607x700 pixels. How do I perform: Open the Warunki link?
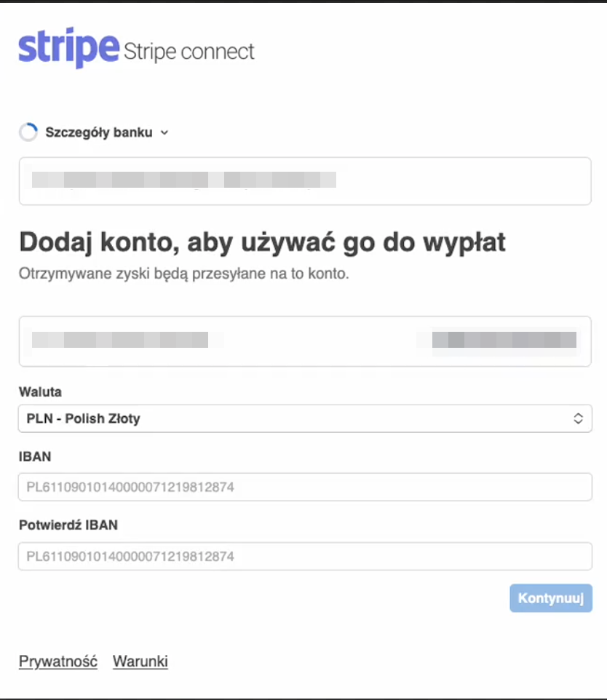click(140, 661)
